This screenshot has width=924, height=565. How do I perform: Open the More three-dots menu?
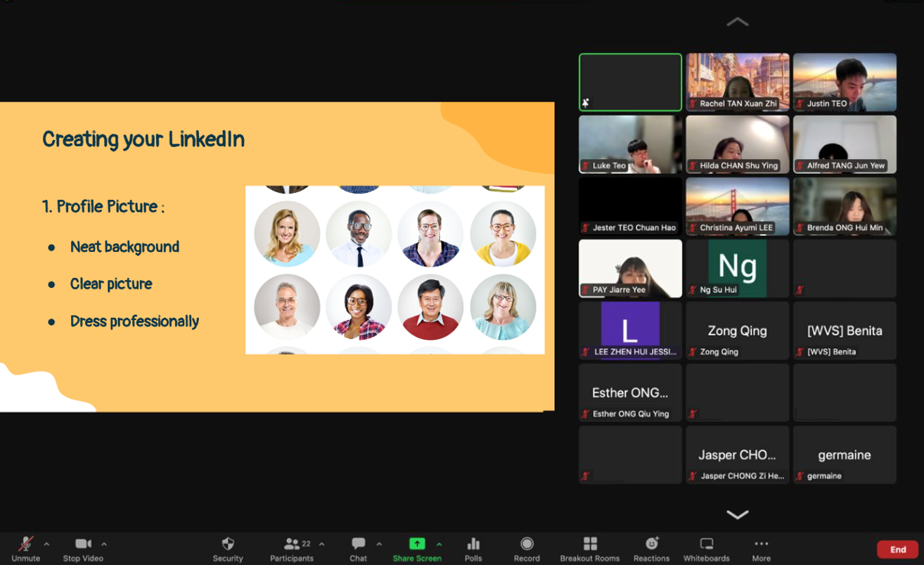pos(762,543)
